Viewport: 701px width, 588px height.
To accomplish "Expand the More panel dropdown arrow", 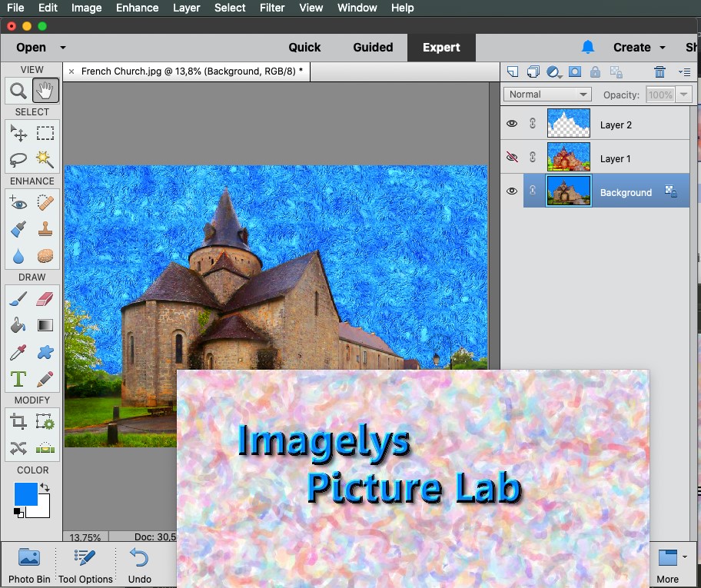I will click(685, 557).
